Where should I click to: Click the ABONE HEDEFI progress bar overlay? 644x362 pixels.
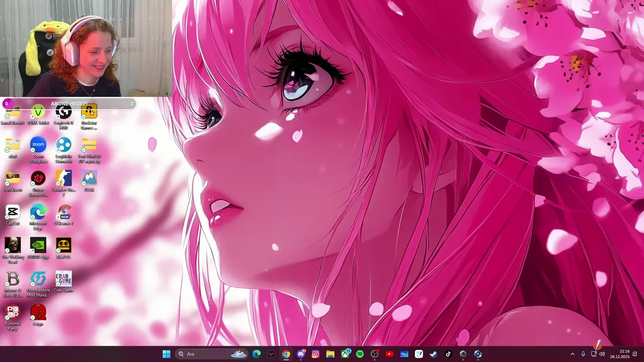point(68,104)
